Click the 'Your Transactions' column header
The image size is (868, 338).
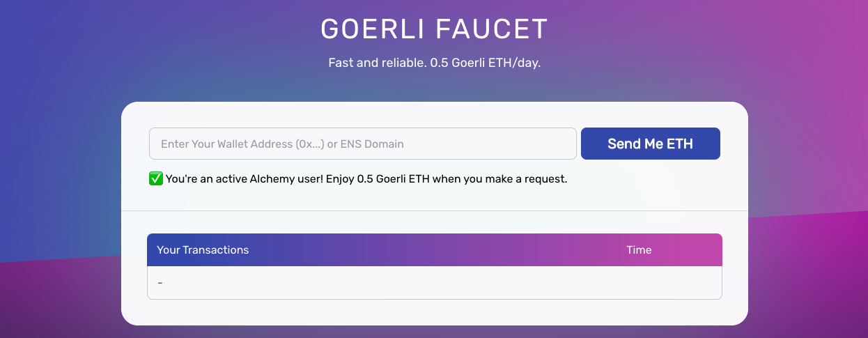pyautogui.click(x=203, y=249)
